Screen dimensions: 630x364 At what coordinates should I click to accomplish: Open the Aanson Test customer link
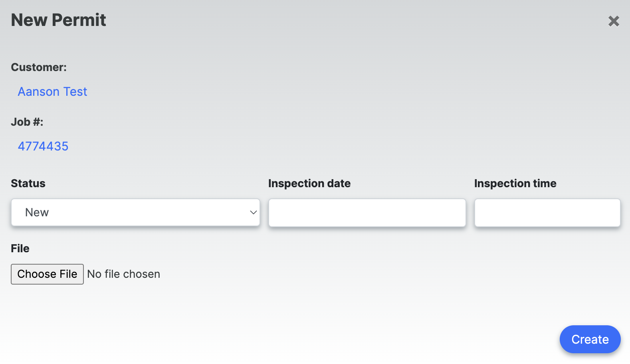point(52,92)
